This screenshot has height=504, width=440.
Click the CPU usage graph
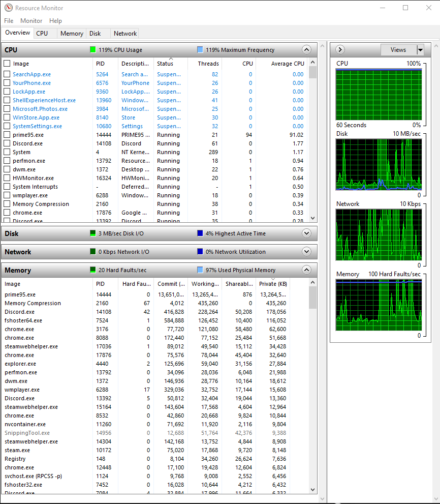click(x=379, y=95)
